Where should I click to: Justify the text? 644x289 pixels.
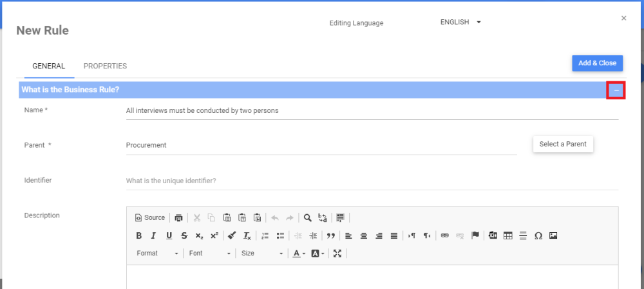tap(394, 236)
